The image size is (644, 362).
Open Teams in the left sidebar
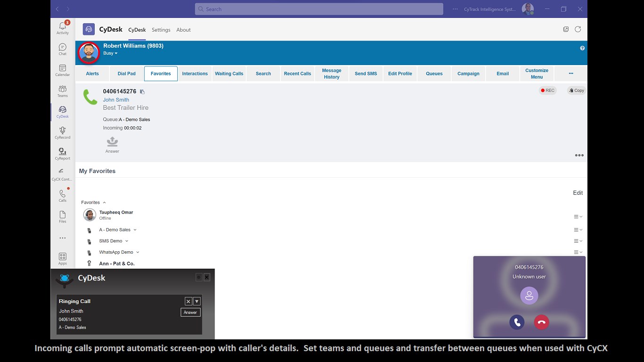coord(63,91)
